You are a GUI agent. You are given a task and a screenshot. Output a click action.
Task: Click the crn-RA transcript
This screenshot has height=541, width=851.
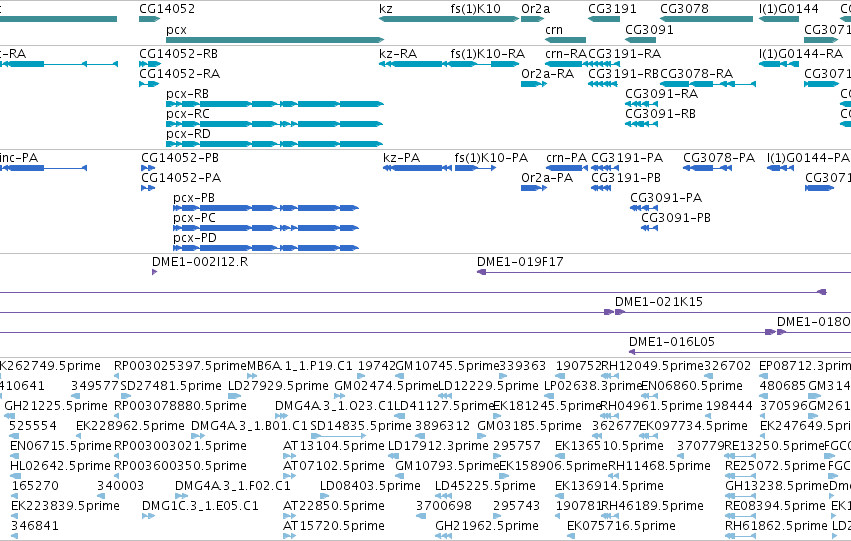(566, 64)
